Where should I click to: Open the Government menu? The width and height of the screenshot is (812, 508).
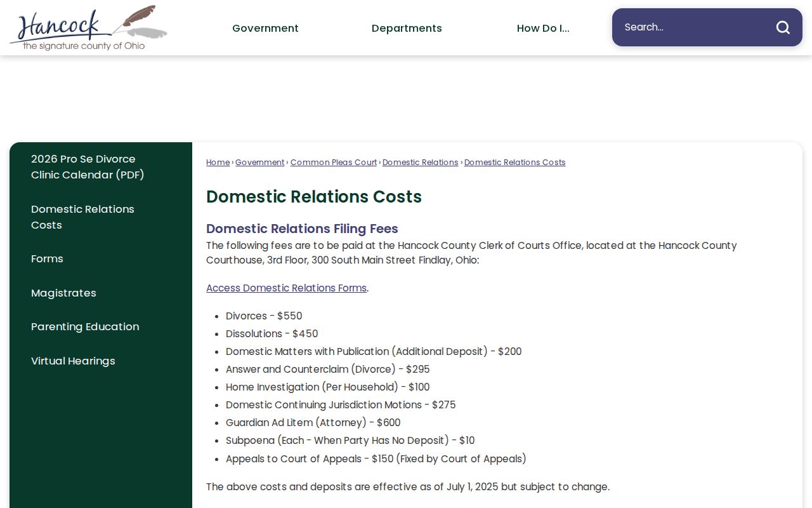click(x=265, y=28)
